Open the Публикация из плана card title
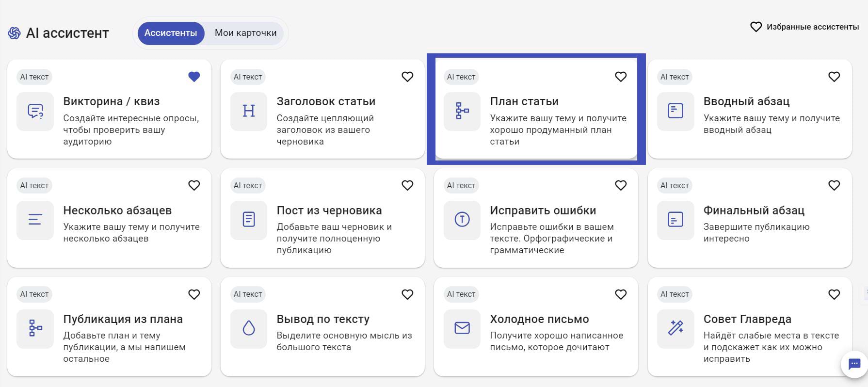Screen dimensions: 868x387 (x=123, y=319)
